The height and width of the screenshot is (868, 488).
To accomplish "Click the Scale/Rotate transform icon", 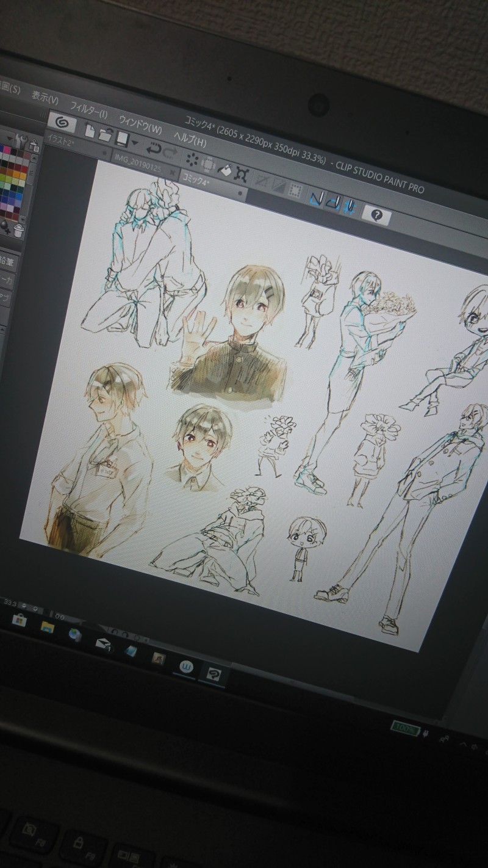I will (x=242, y=175).
